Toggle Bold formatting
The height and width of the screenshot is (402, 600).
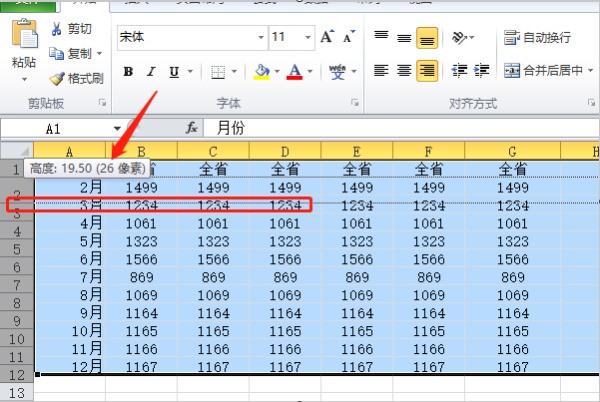pyautogui.click(x=128, y=72)
